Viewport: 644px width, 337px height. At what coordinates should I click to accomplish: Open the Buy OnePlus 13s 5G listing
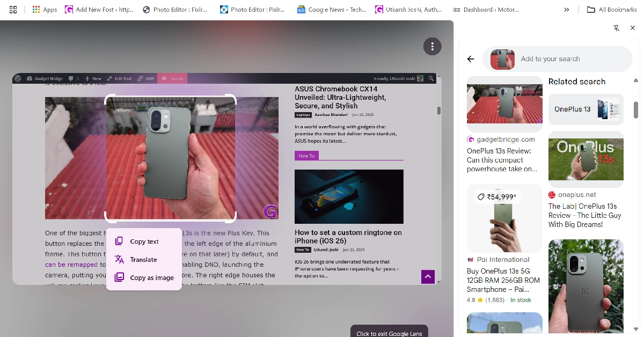point(503,280)
